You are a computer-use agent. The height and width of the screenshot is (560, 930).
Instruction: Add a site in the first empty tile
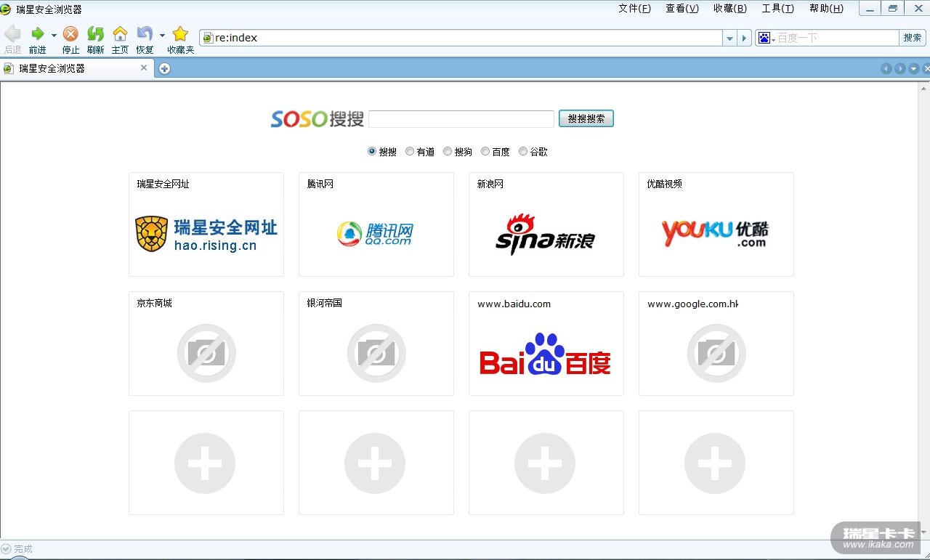click(x=206, y=463)
